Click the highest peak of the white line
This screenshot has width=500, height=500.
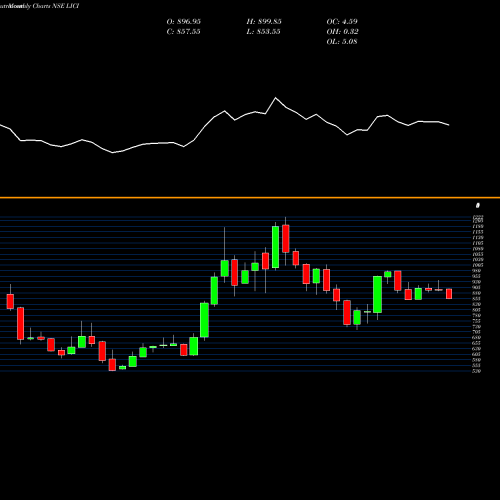pos(275,98)
